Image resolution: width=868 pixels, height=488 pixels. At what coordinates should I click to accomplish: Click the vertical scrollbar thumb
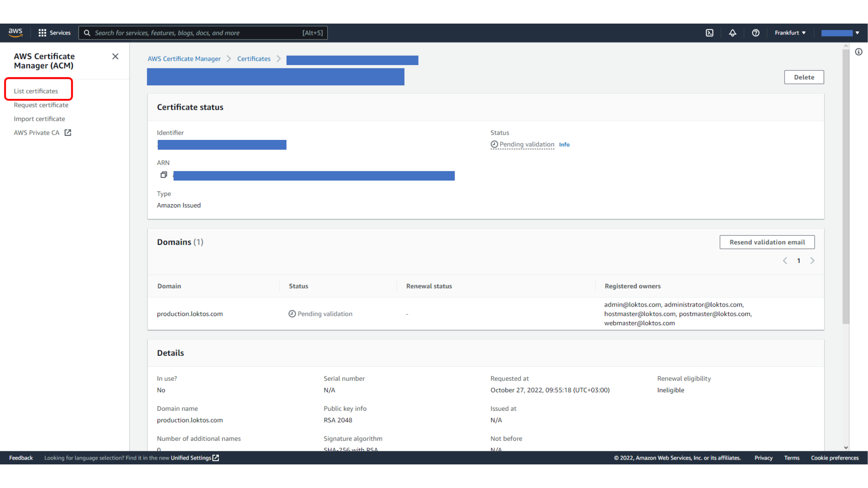846,186
